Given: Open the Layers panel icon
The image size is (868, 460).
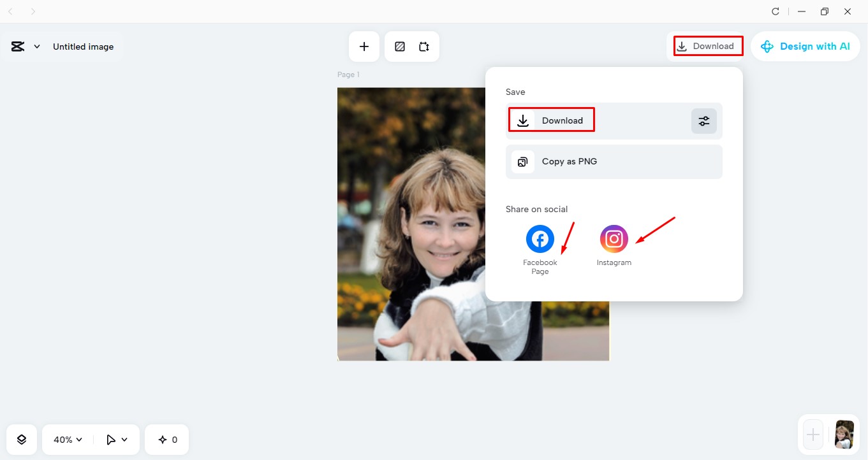Looking at the screenshot, I should coord(21,439).
